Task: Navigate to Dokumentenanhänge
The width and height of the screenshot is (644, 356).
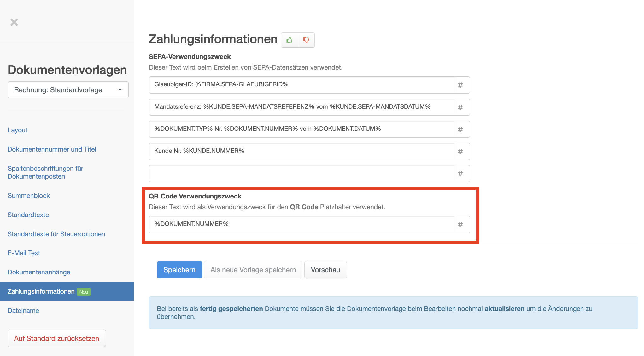Action: pos(39,272)
